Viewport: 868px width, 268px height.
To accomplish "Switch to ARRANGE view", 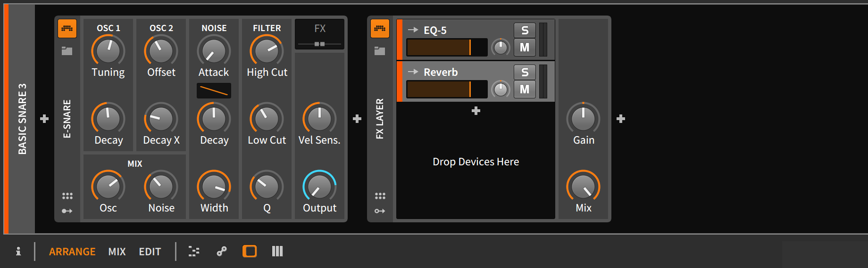I will pos(72,252).
